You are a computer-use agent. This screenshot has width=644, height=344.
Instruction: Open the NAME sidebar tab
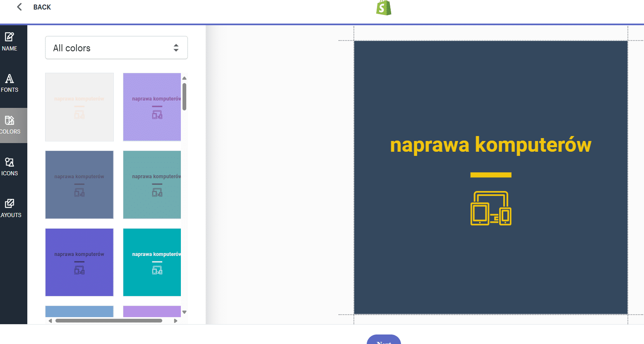(x=10, y=42)
